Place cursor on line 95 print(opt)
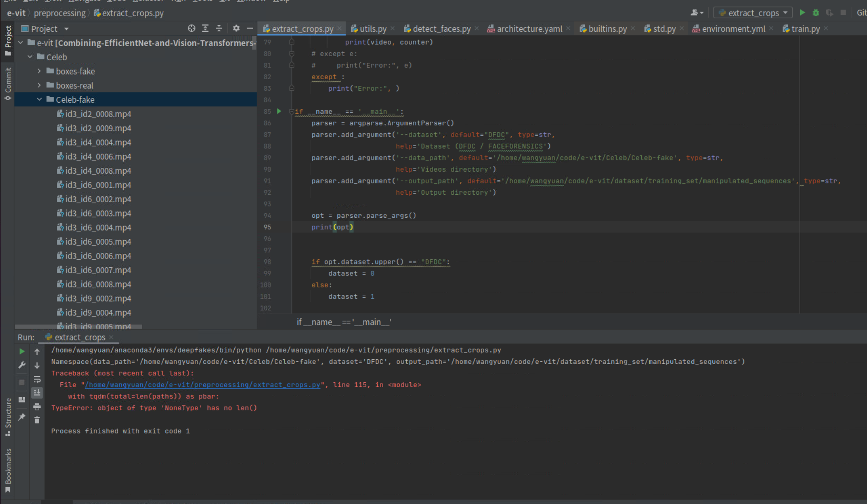The width and height of the screenshot is (867, 504). pyautogui.click(x=332, y=227)
